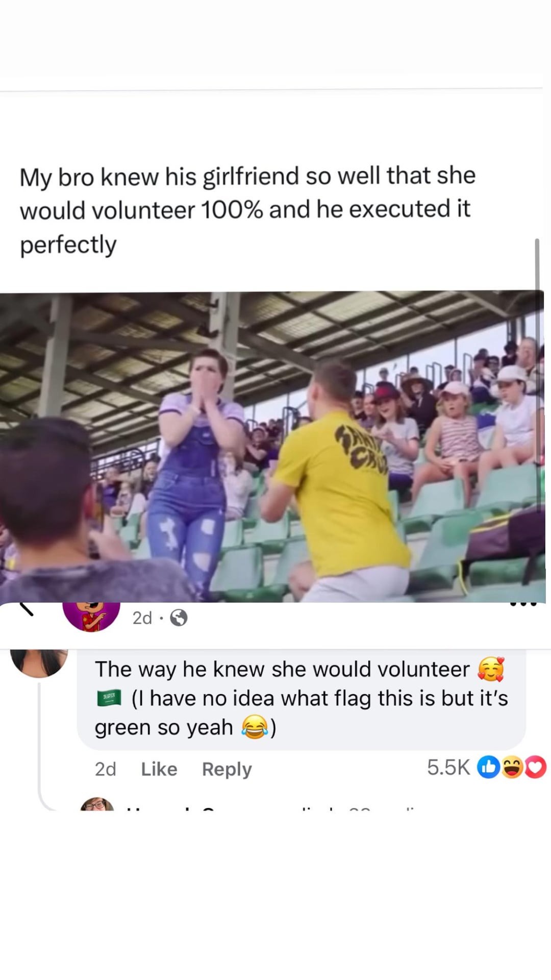Viewport: 551px width, 980px height.
Task: Click the comment's 2d timestamp beside Like
Action: 106,769
